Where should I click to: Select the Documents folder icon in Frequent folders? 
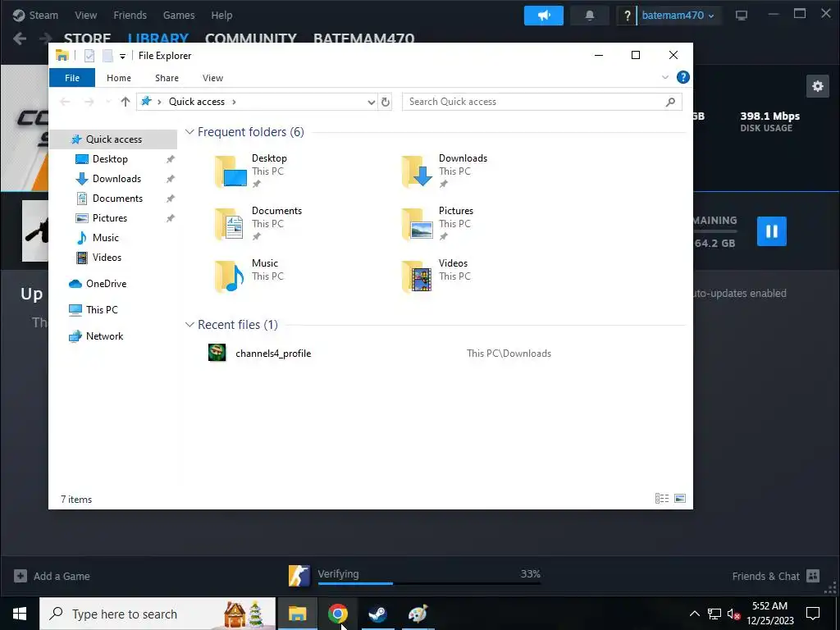click(231, 224)
